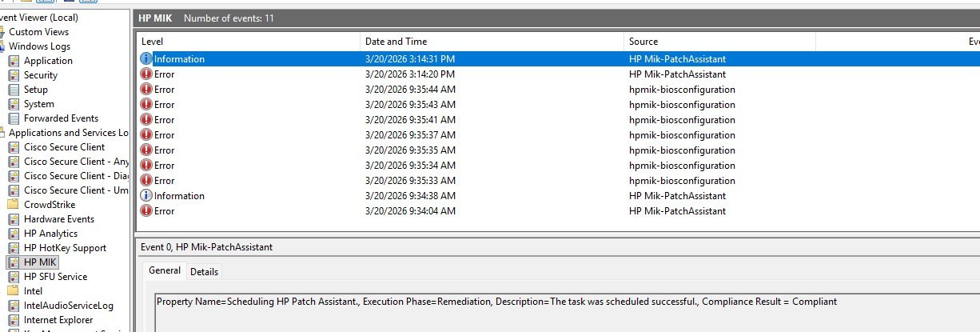This screenshot has height=332, width=980.
Task: Open the Forwarded Events log
Action: pos(61,118)
